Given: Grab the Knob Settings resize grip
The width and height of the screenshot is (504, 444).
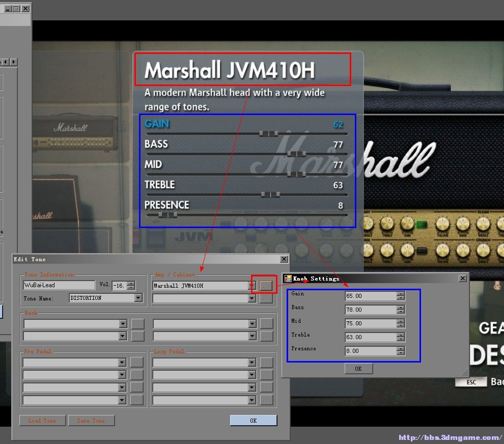Looking at the screenshot, I should coord(465,373).
